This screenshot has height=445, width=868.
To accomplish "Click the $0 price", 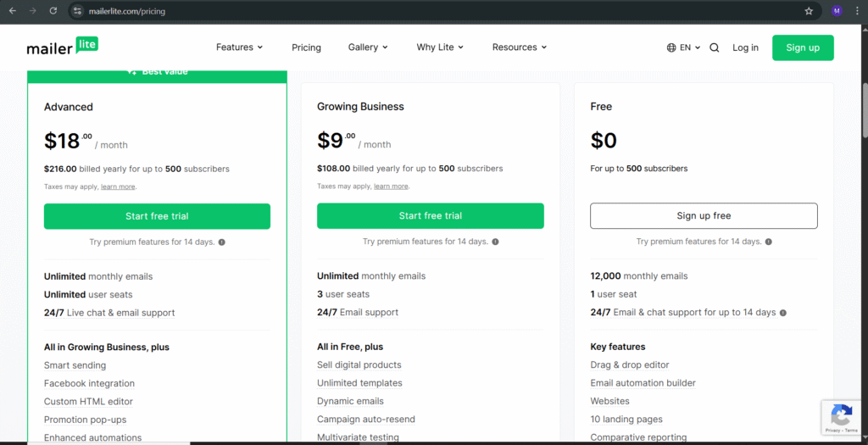I will (x=604, y=141).
